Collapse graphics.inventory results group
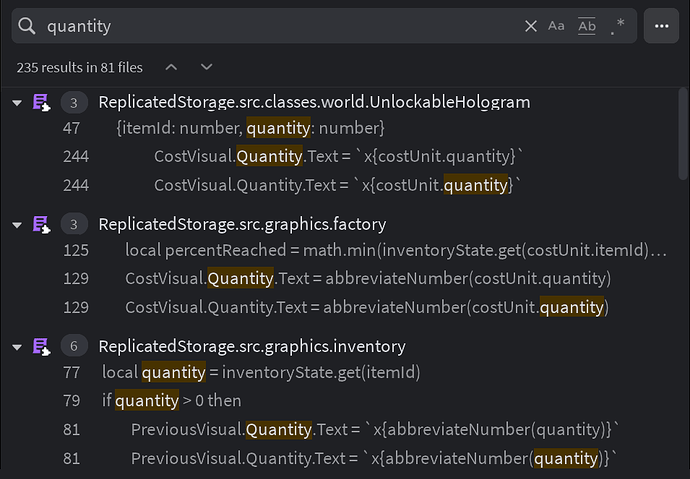 17,347
